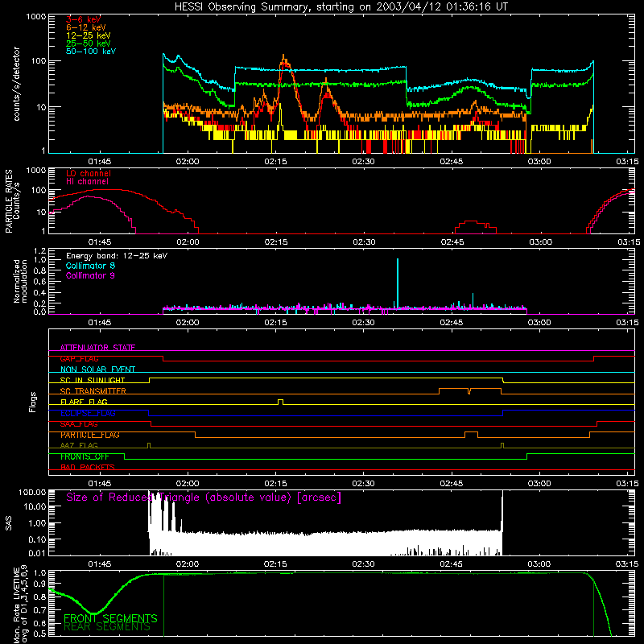Click the ECLIPSE_FLAG label
This screenshot has height=644, width=644.
(88, 413)
